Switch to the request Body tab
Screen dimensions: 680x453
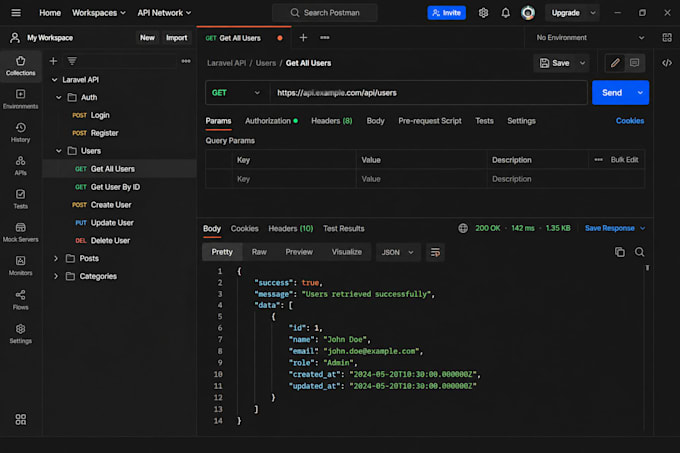click(x=376, y=121)
